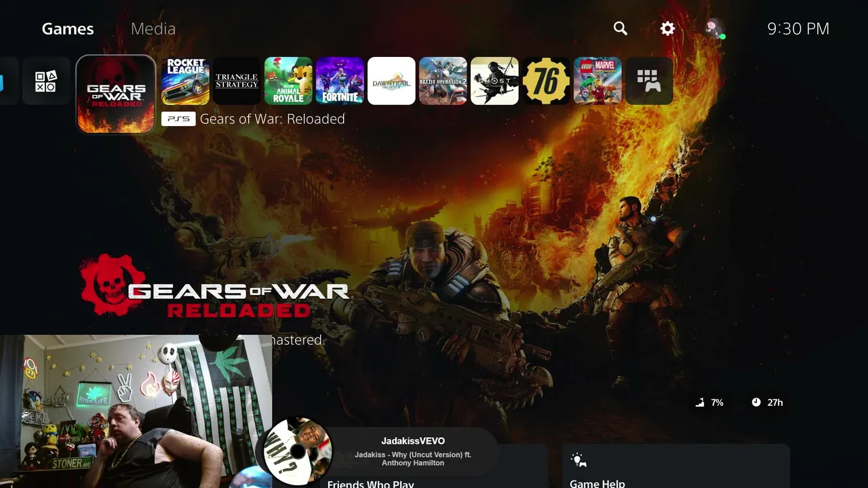Open the Game Help card

tap(676, 466)
